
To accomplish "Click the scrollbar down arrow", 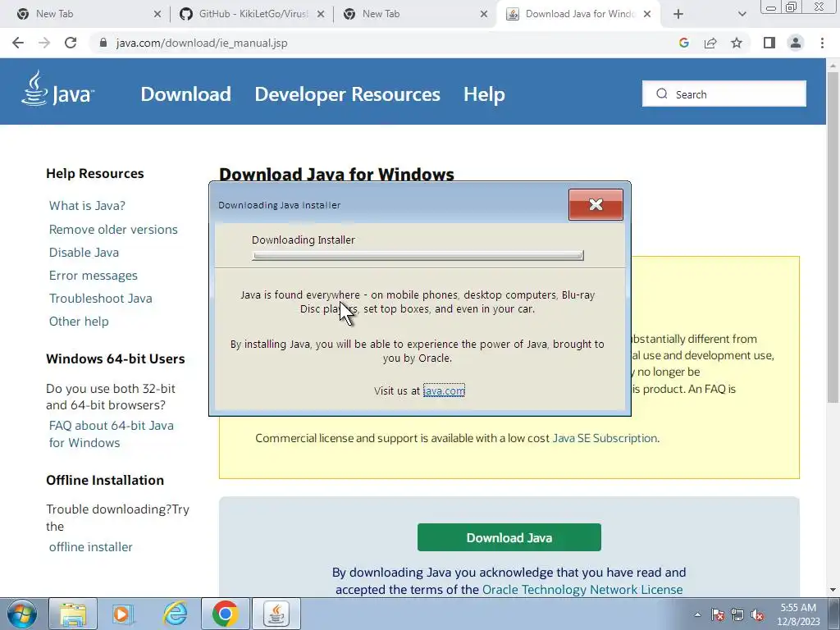I will (833, 590).
